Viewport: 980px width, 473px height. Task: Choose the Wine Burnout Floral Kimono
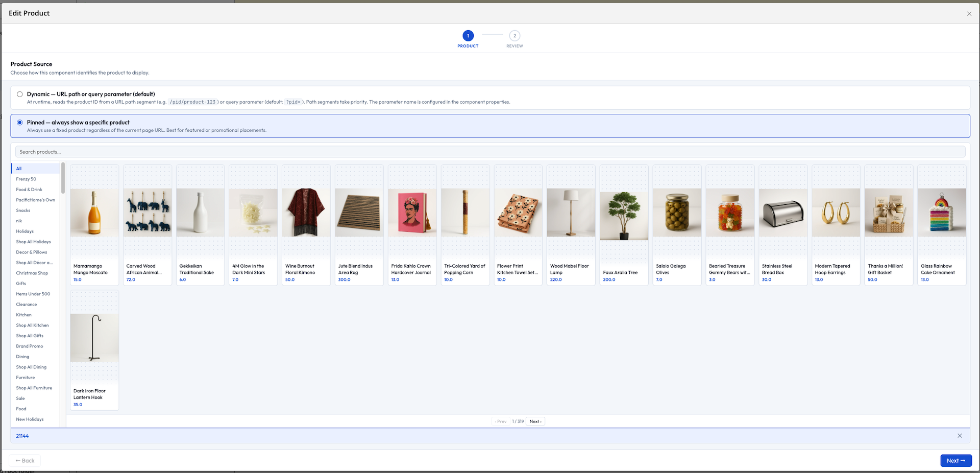click(306, 225)
